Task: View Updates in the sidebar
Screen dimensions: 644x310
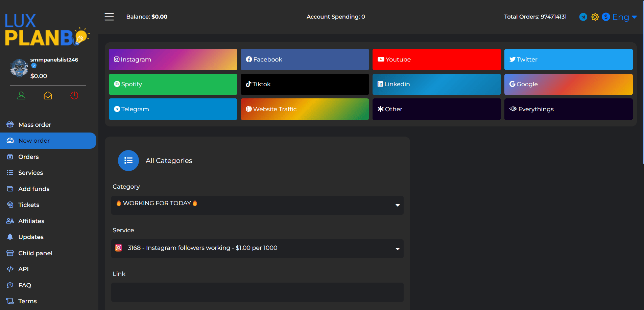Action: point(48,237)
